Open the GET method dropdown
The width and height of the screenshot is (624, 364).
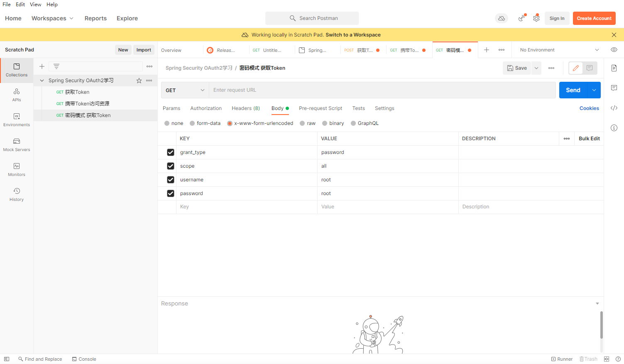click(185, 90)
